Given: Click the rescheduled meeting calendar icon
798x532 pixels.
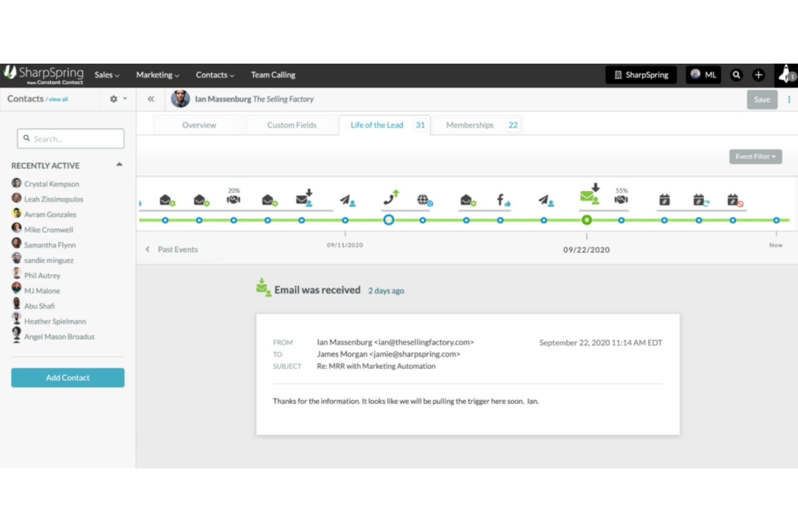Looking at the screenshot, I should coord(699,200).
